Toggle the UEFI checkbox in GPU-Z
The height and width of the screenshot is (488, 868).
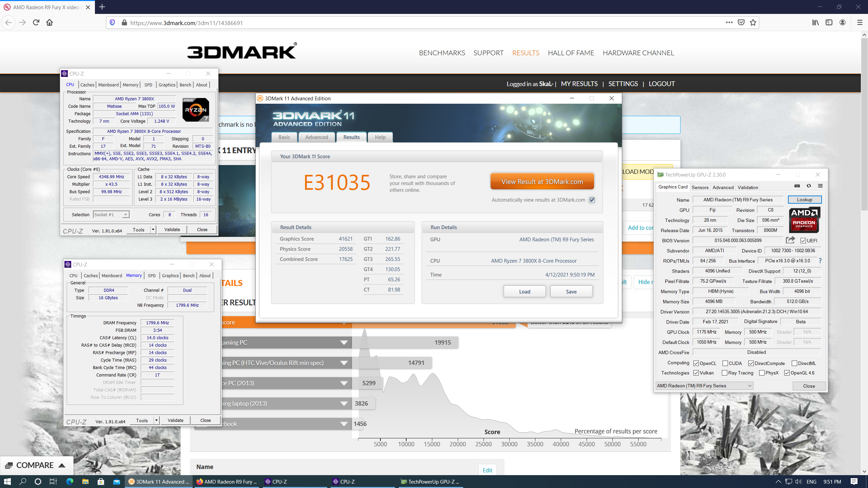pyautogui.click(x=803, y=241)
